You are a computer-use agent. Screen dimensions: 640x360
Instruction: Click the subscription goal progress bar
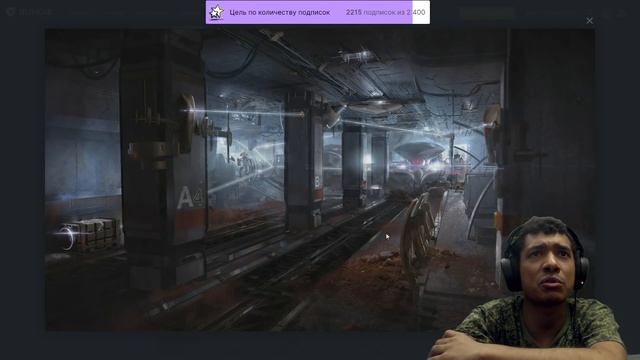318,12
